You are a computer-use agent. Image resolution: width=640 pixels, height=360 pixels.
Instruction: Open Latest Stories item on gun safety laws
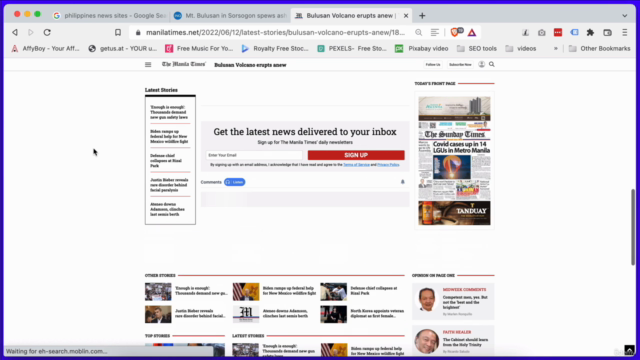(x=169, y=112)
